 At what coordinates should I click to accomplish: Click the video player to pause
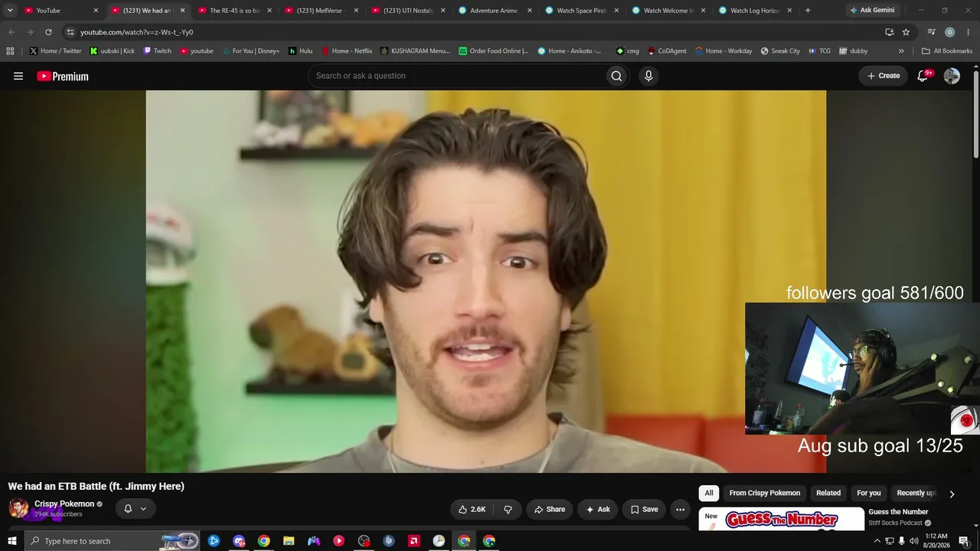pos(485,281)
